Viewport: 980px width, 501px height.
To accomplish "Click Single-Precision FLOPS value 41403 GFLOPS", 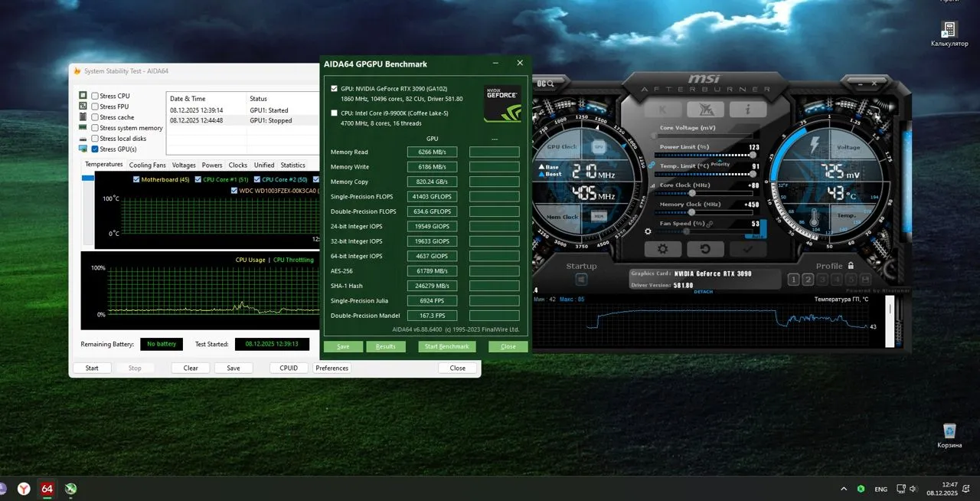I will pyautogui.click(x=432, y=196).
